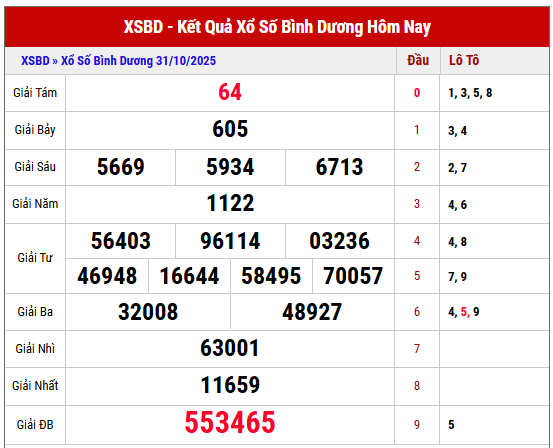Image resolution: width=553 pixels, height=448 pixels.
Task: Select the Giải Tư number 96114
Action: click(x=230, y=241)
